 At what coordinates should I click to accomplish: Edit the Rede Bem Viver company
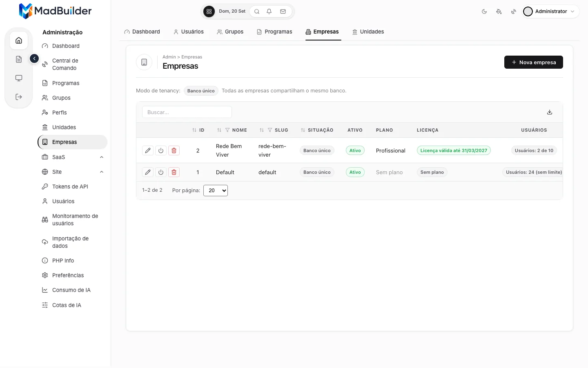[x=148, y=150]
